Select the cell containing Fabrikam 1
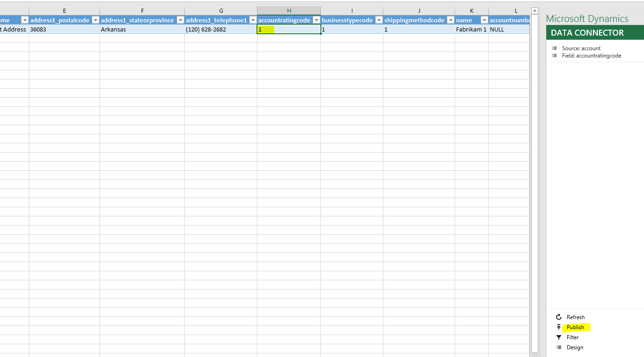Image resolution: width=644 pixels, height=357 pixels. [x=471, y=29]
